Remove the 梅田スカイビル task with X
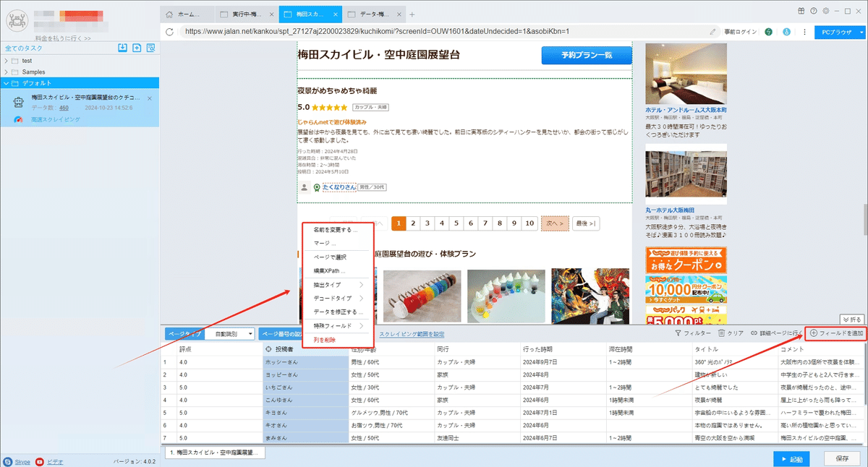This screenshot has width=868, height=467. click(x=150, y=98)
